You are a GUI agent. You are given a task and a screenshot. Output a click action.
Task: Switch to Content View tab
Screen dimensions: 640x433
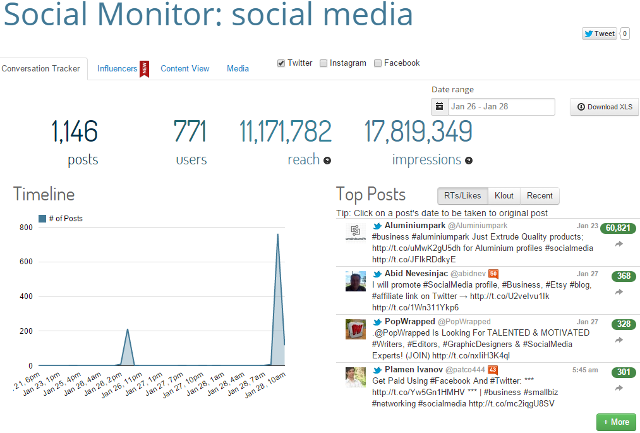pos(185,68)
